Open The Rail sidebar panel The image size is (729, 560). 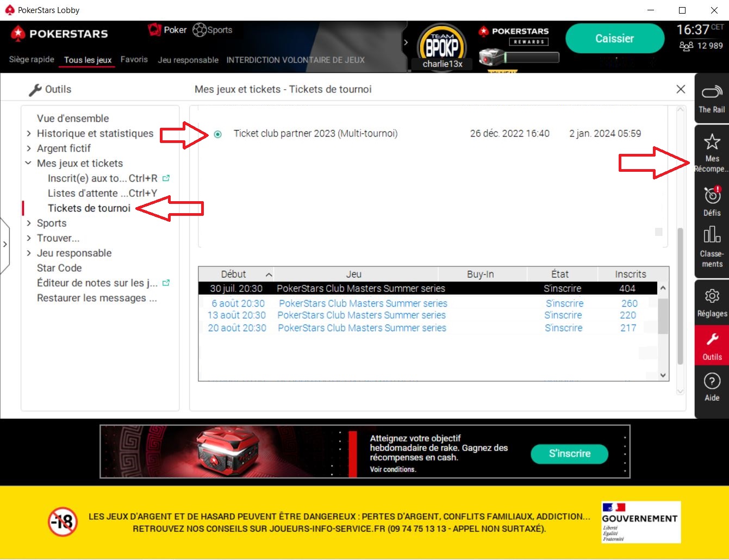(x=712, y=98)
